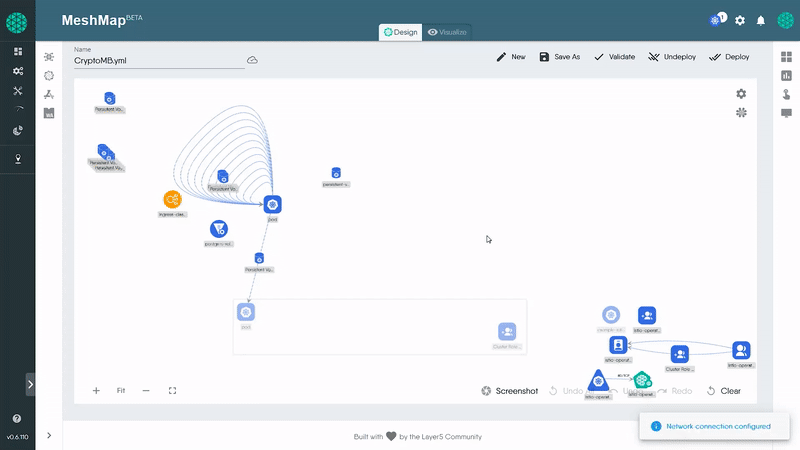Click the v0.6.110 version text

pyautogui.click(x=17, y=437)
